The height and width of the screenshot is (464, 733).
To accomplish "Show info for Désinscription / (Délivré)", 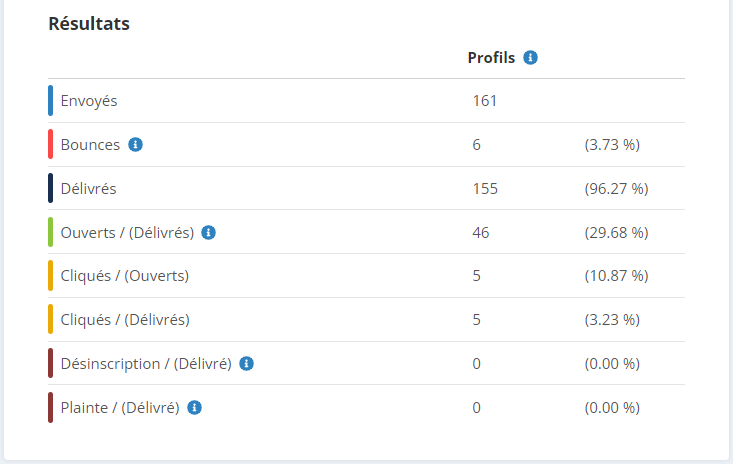I will click(x=246, y=364).
